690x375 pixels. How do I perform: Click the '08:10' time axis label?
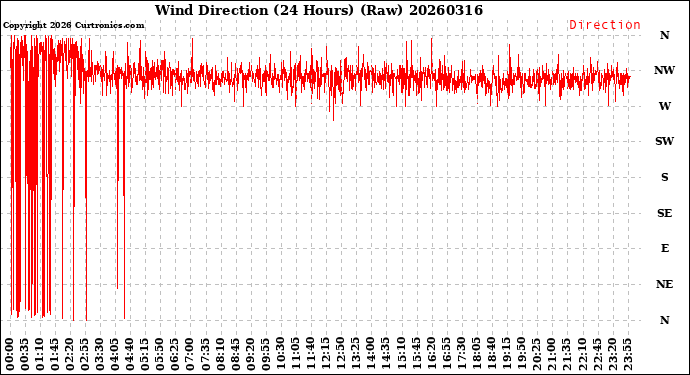coord(220,354)
